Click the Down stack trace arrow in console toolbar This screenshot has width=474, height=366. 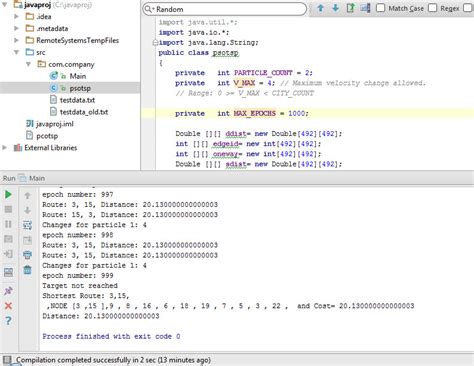(x=27, y=210)
